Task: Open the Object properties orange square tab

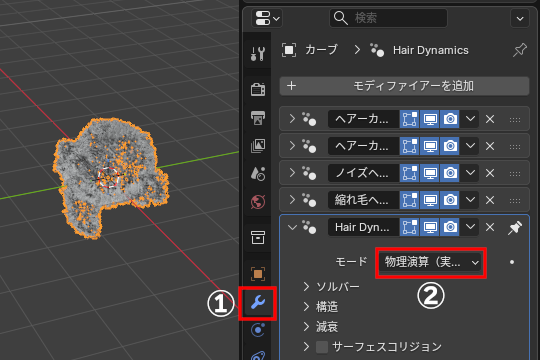Action: (x=258, y=274)
